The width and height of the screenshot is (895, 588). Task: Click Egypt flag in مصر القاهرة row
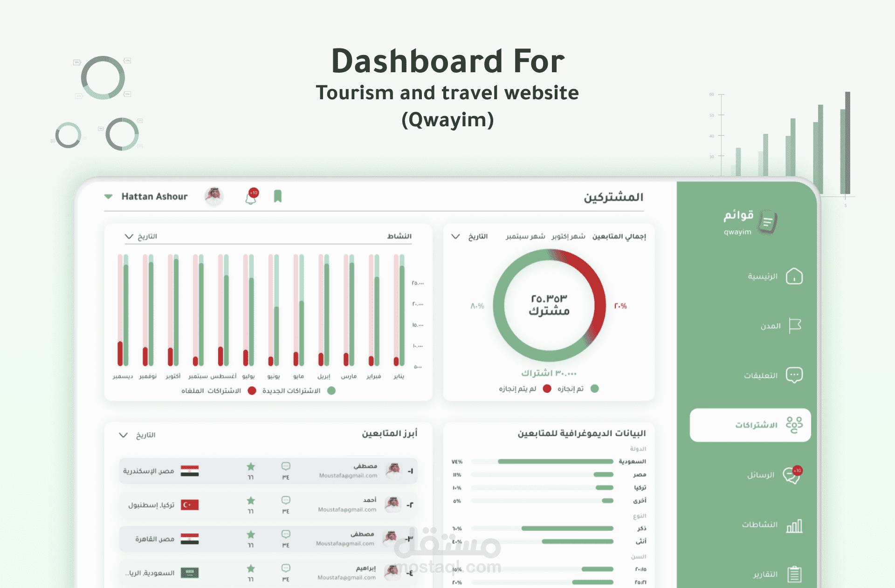point(190,539)
